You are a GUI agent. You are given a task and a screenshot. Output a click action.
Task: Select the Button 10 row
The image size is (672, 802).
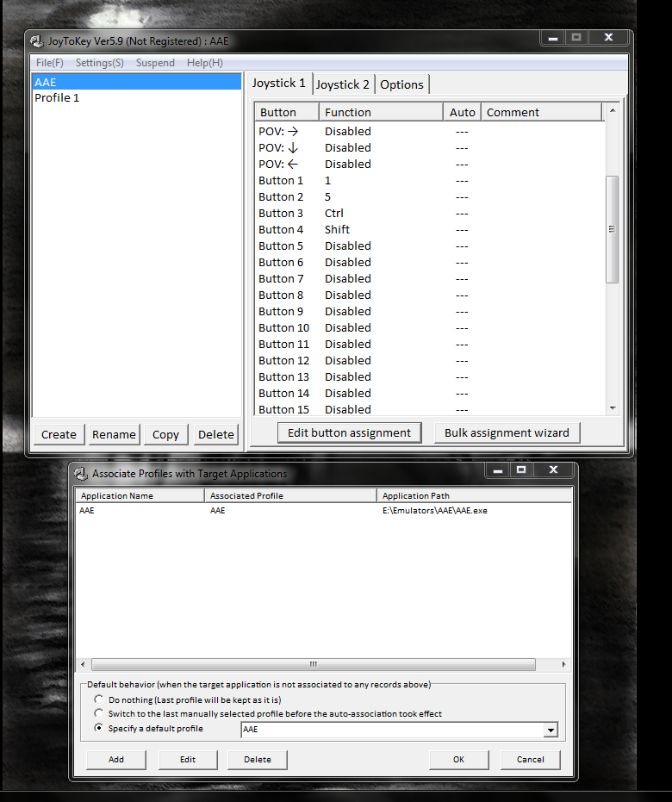[430, 328]
